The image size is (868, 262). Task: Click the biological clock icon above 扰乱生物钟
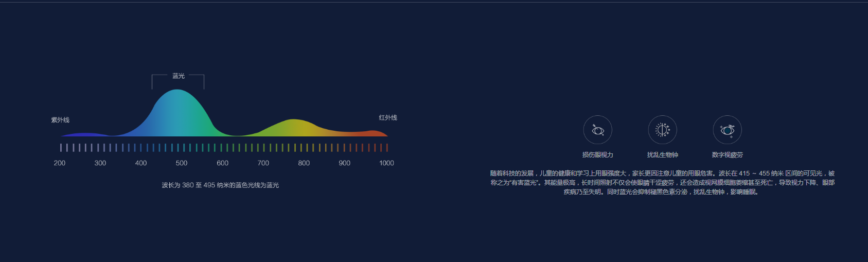pos(662,130)
